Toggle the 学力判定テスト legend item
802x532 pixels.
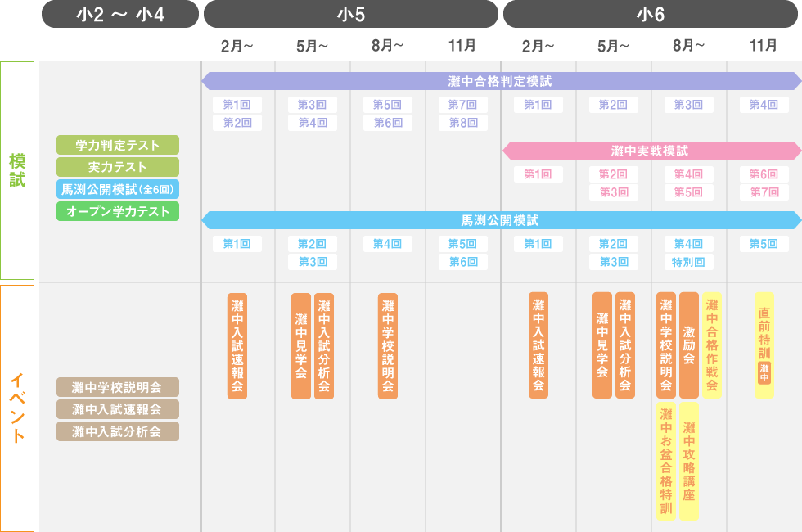[117, 145]
